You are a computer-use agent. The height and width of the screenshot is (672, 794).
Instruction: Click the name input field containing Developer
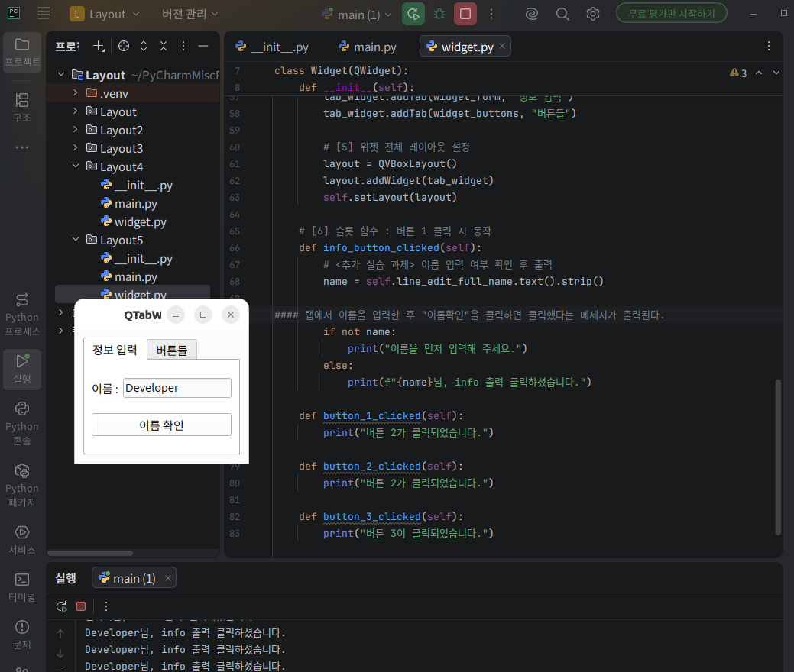pos(177,388)
